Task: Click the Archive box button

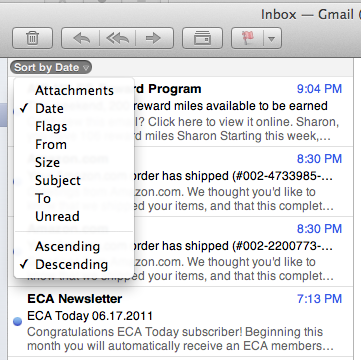Action: point(202,38)
